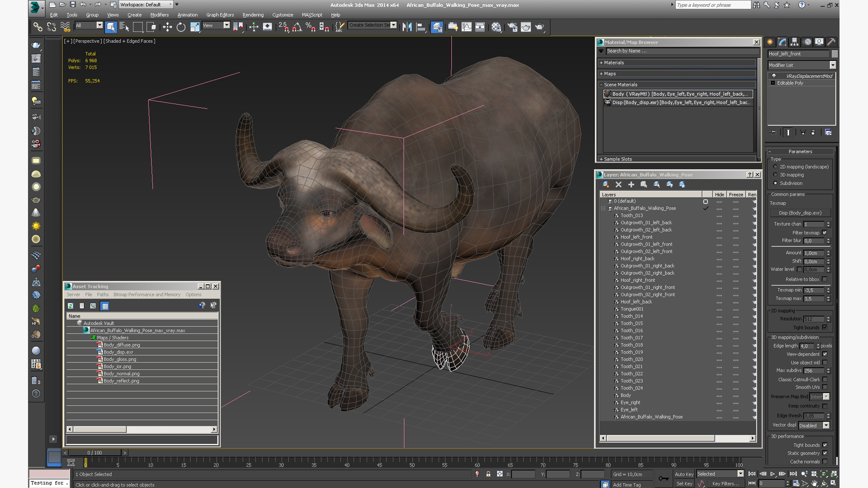The height and width of the screenshot is (488, 868).
Task: Select the Subdivision type radio
Action: 775,183
